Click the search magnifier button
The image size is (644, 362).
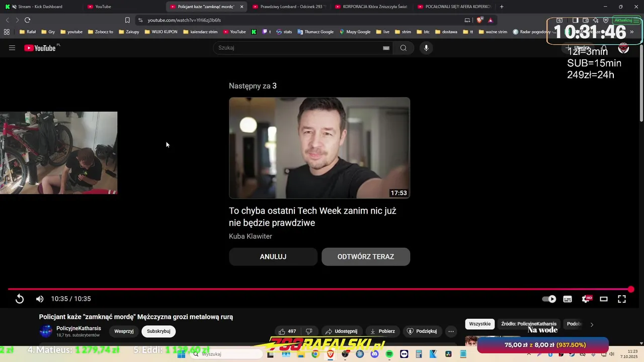pyautogui.click(x=404, y=48)
